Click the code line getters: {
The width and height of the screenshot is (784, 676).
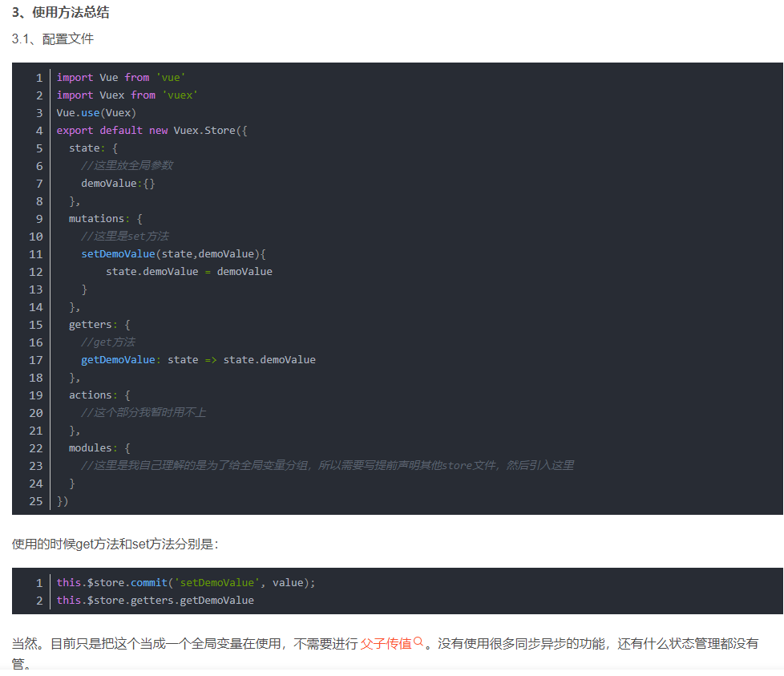click(x=99, y=325)
